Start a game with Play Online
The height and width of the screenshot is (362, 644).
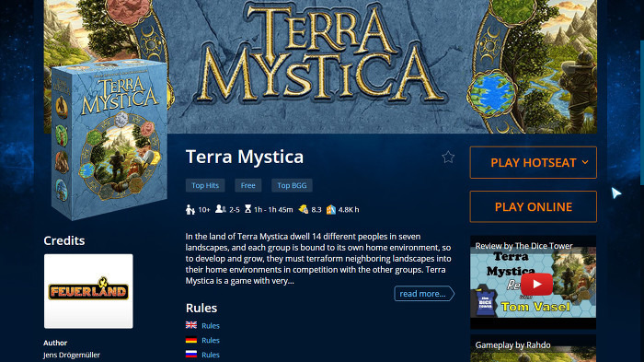(x=533, y=206)
